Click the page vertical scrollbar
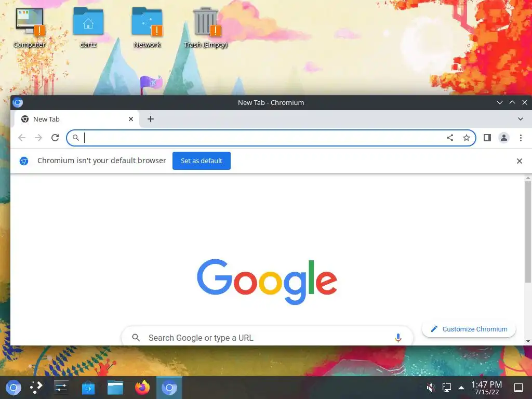The height and width of the screenshot is (399, 532). [x=528, y=232]
